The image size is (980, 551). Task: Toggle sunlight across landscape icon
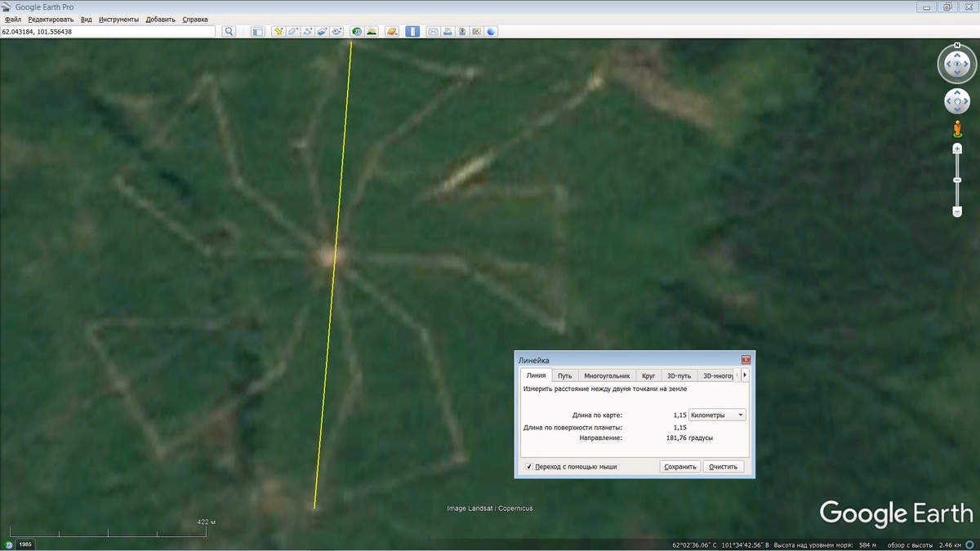[x=372, y=32]
